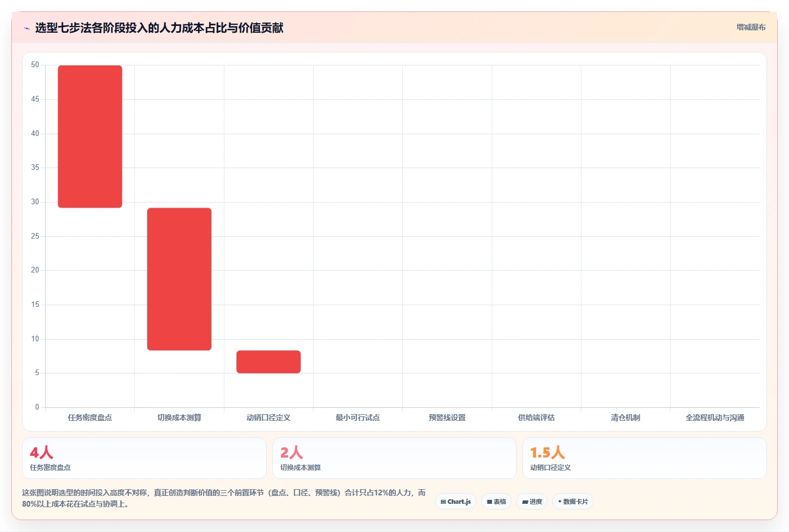Click the red bar for 任务密度盘点
789x532 pixels.
90,137
